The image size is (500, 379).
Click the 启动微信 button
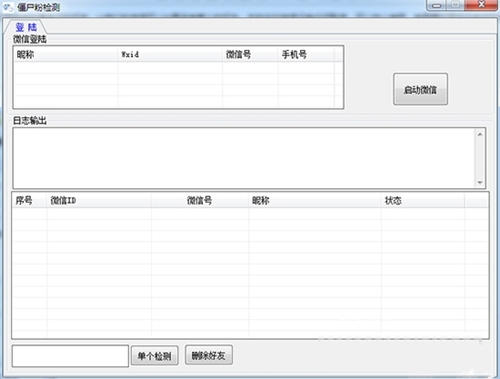(x=420, y=89)
